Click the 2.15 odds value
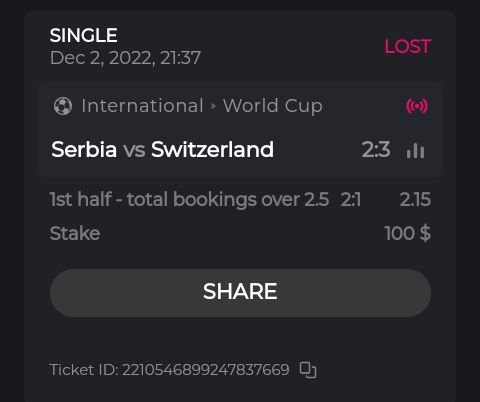The width and height of the screenshot is (480, 402). click(415, 199)
